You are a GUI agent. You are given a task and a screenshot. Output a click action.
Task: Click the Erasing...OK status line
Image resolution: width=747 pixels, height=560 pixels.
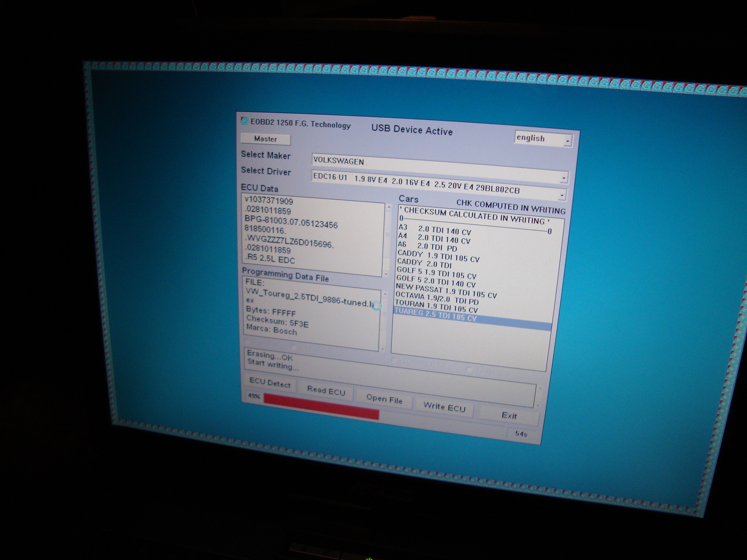coord(270,355)
